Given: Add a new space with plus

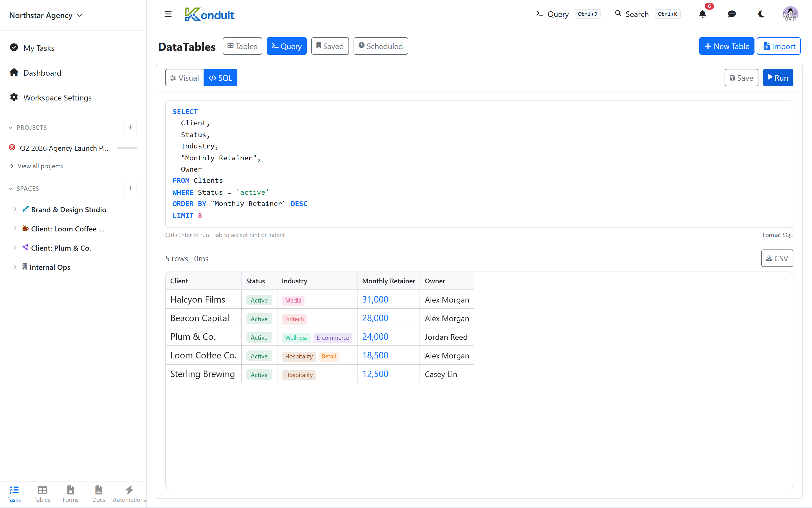Looking at the screenshot, I should [x=130, y=188].
